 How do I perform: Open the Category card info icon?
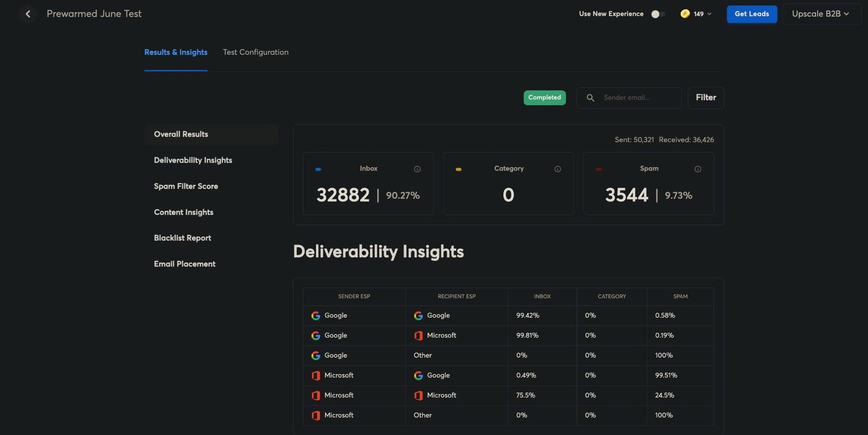pyautogui.click(x=558, y=169)
